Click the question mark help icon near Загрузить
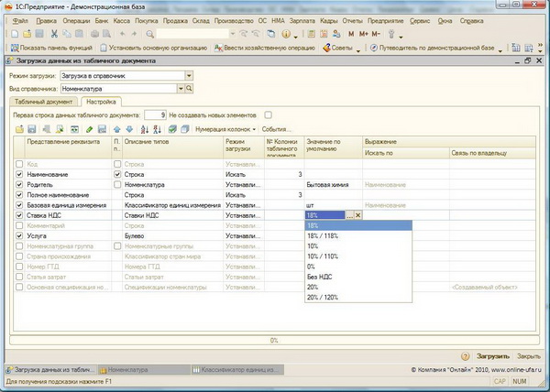550x392 pixels. [x=465, y=356]
